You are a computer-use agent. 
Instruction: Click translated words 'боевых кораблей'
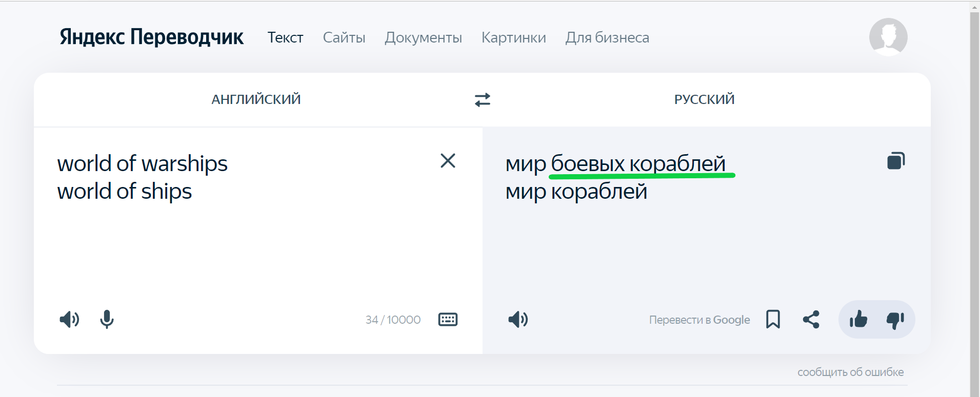pyautogui.click(x=638, y=164)
